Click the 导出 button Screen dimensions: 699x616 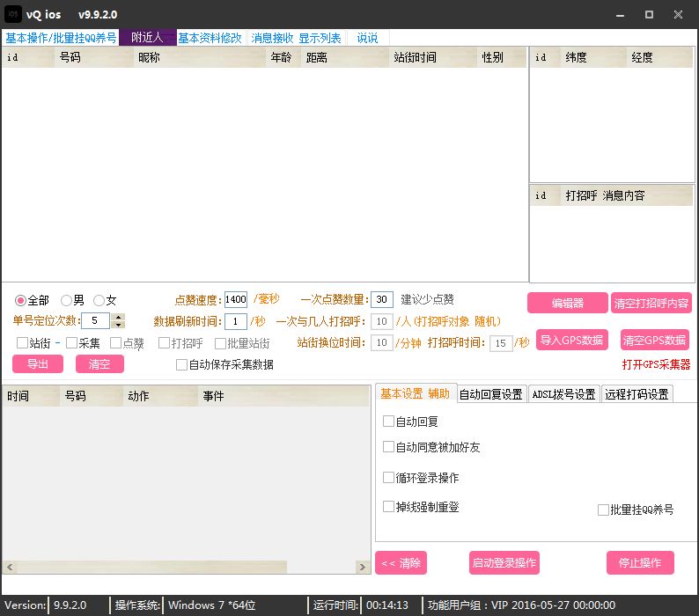[x=38, y=363]
